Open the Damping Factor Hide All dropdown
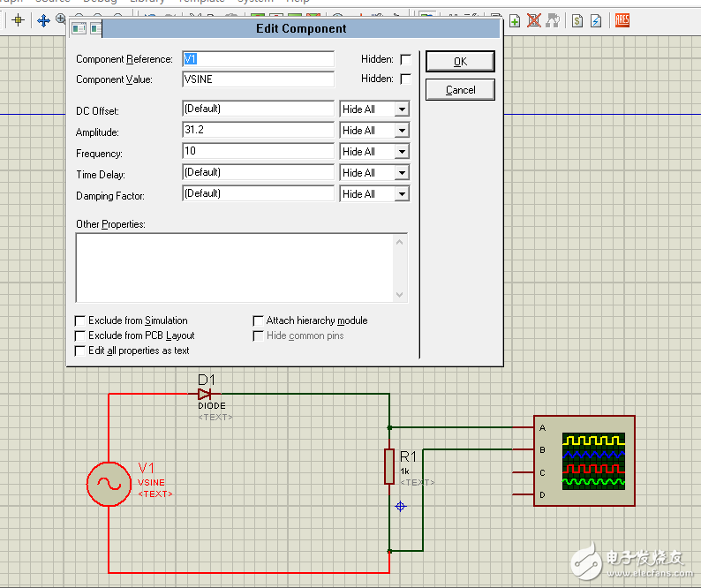Image resolution: width=701 pixels, height=588 pixels. click(402, 194)
